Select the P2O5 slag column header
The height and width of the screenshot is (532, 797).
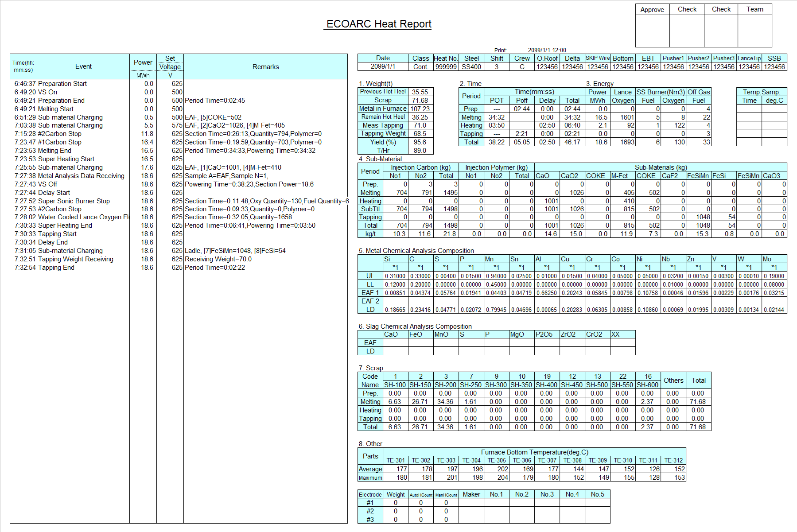(x=547, y=334)
